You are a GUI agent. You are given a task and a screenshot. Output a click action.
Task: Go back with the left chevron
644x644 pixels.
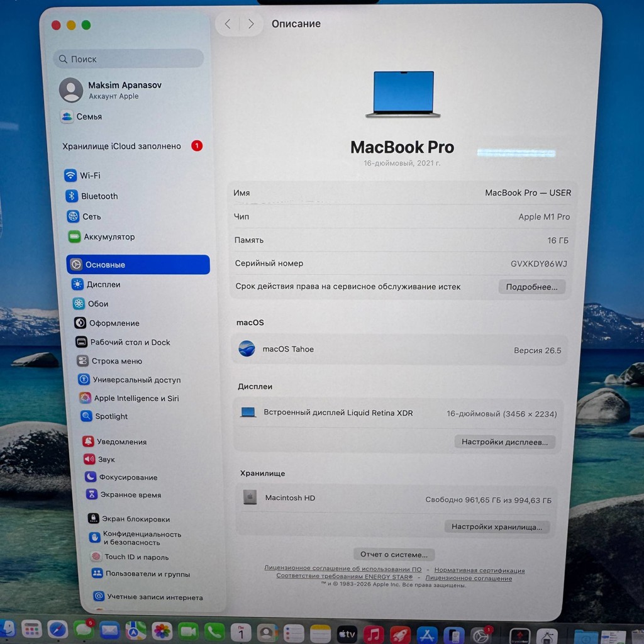coord(228,24)
